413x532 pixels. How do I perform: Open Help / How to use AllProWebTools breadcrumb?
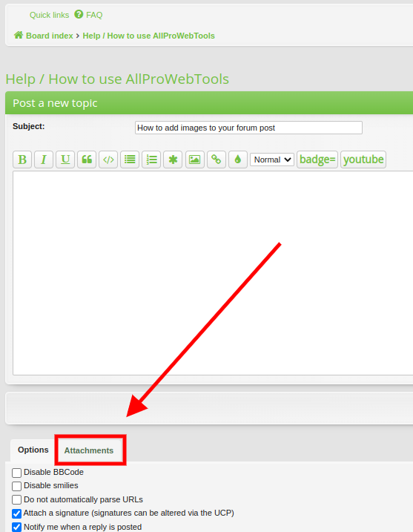(x=149, y=36)
